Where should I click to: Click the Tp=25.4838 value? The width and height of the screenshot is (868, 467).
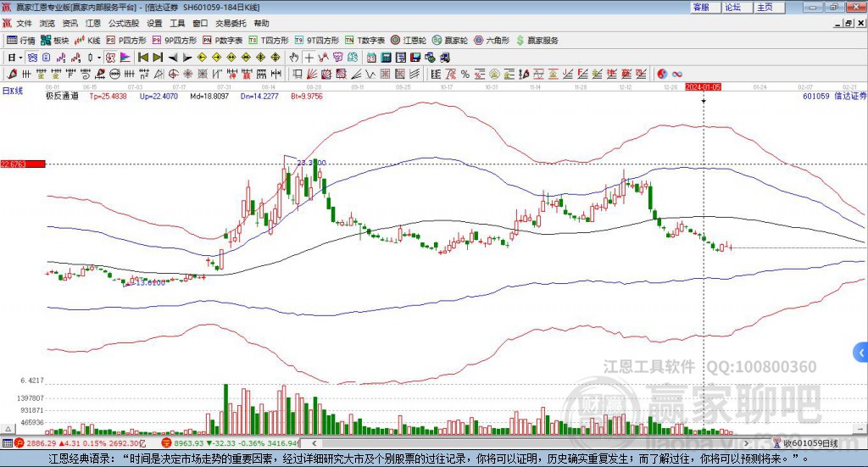(108, 97)
